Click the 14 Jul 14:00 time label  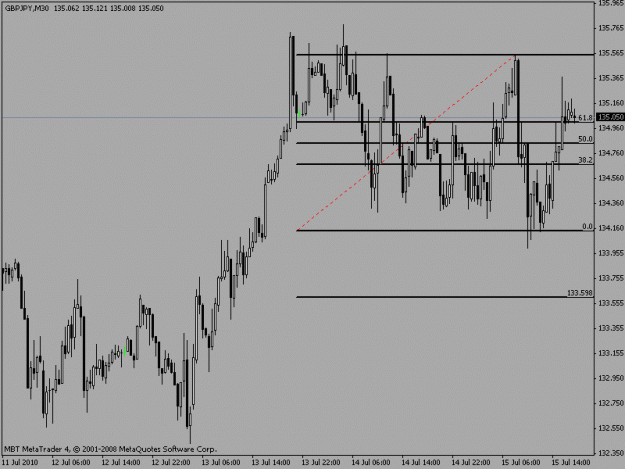421,462
